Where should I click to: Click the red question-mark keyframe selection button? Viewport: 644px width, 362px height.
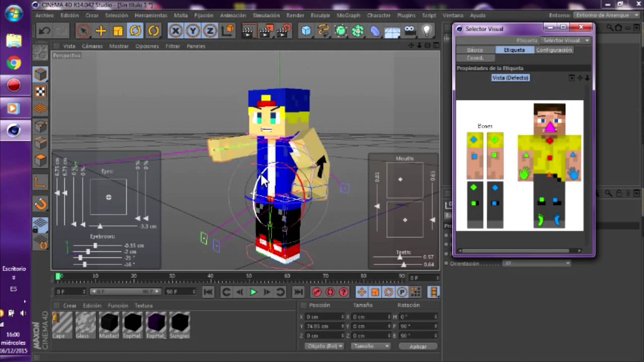pyautogui.click(x=344, y=292)
